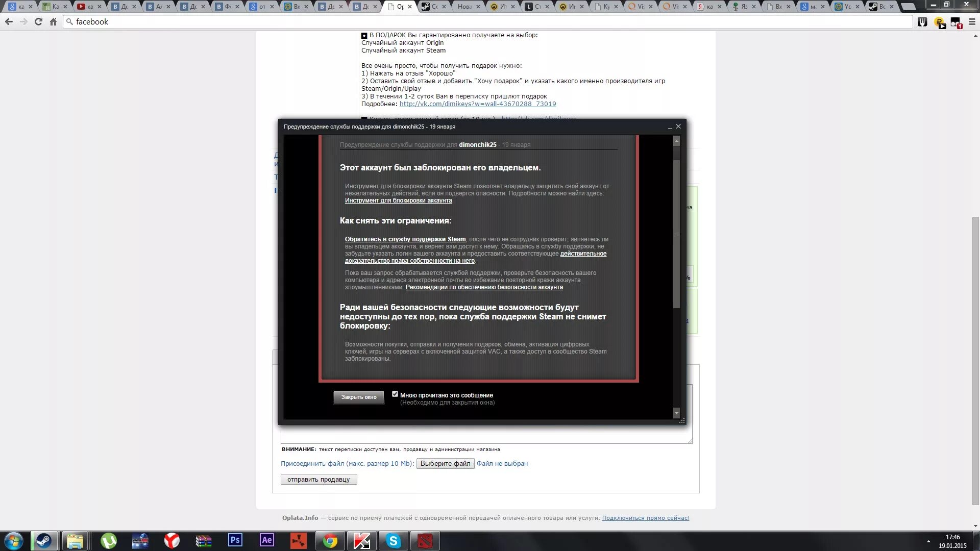Go back using the browser back arrow
Screen dimensions: 980x551
click(9, 21)
